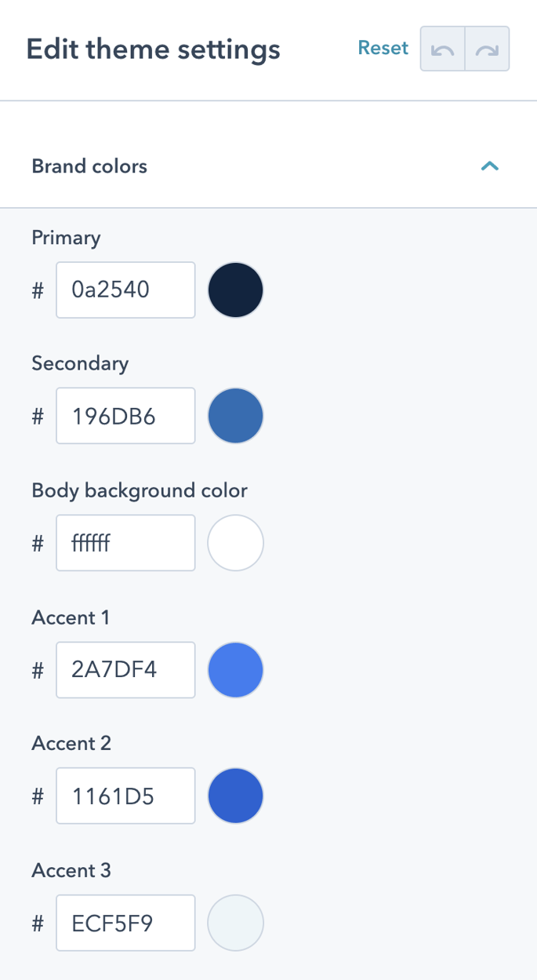This screenshot has width=537, height=980.
Task: Click the Brand colors section label
Action: [89, 166]
